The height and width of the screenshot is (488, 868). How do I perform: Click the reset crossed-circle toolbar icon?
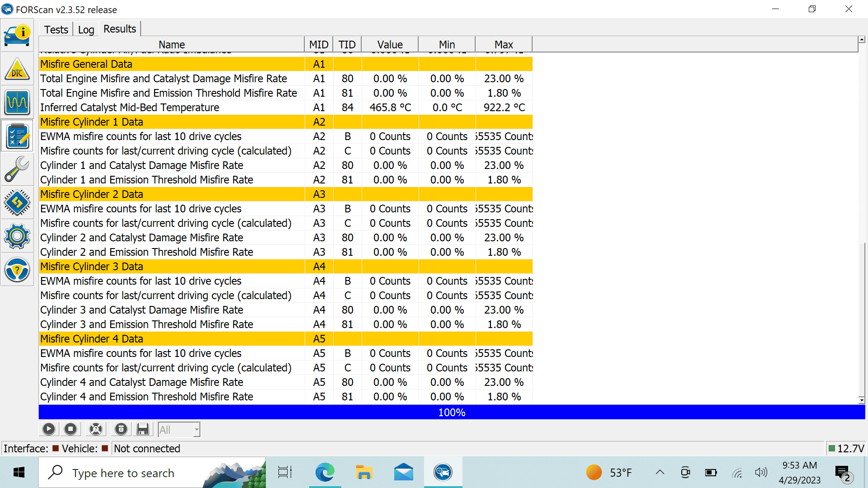point(96,429)
